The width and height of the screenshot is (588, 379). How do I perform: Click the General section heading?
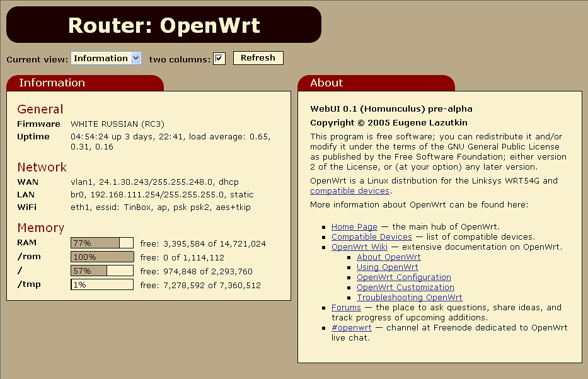point(40,109)
